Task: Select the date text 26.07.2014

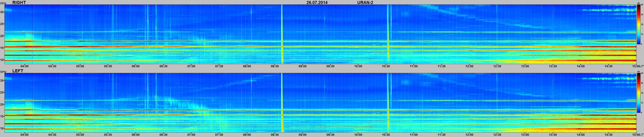Action: [x=317, y=2]
